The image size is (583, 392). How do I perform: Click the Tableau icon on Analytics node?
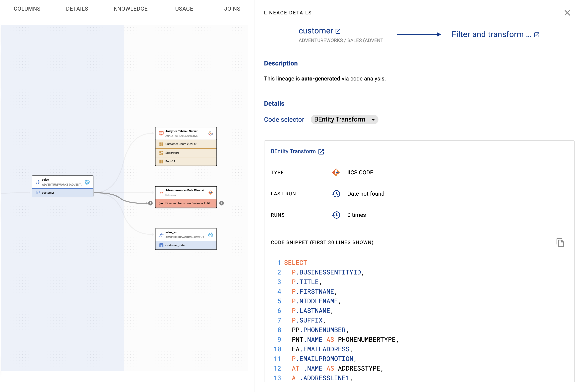pyautogui.click(x=211, y=133)
